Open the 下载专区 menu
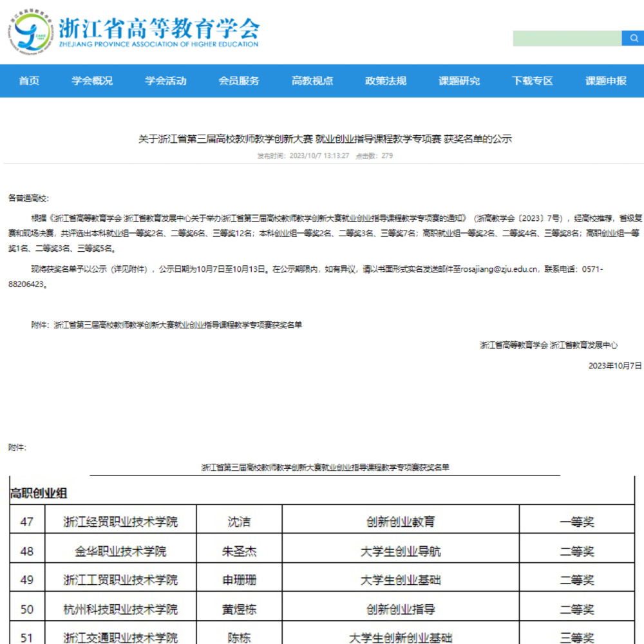The height and width of the screenshot is (644, 644). (533, 81)
